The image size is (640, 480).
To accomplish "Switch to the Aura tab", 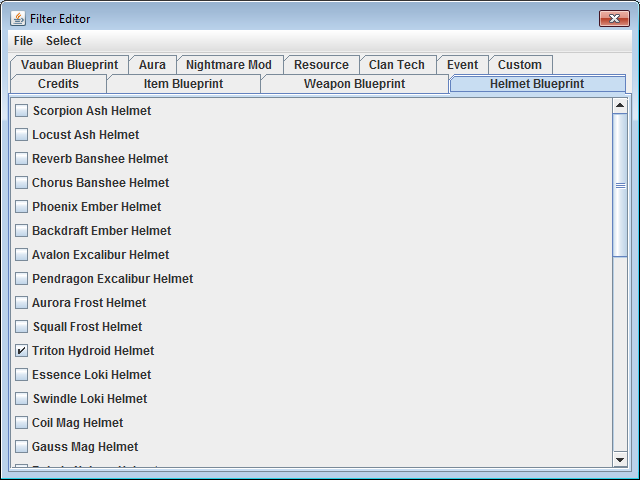I will 152,65.
